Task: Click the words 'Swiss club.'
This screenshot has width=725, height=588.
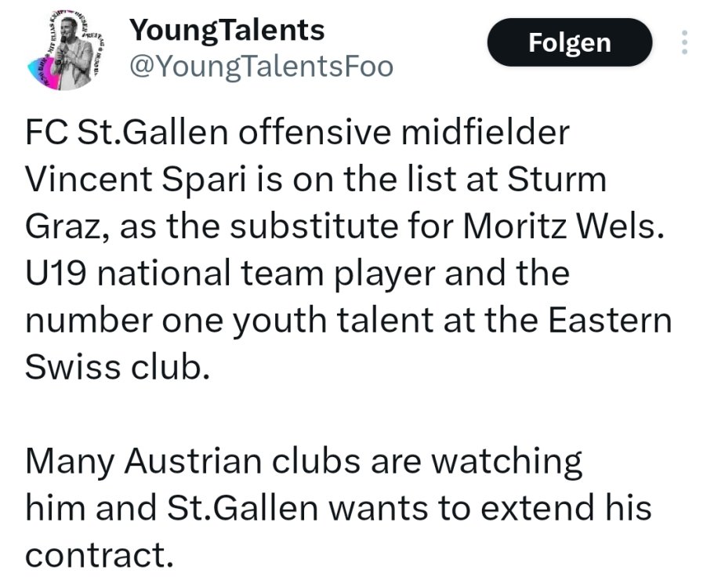Action: [x=118, y=368]
